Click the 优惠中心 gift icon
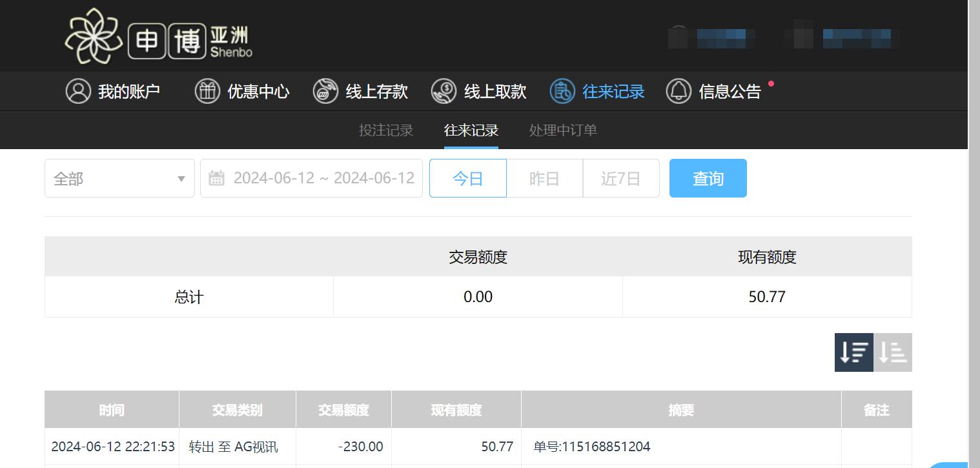This screenshot has height=468, width=980. tap(207, 91)
